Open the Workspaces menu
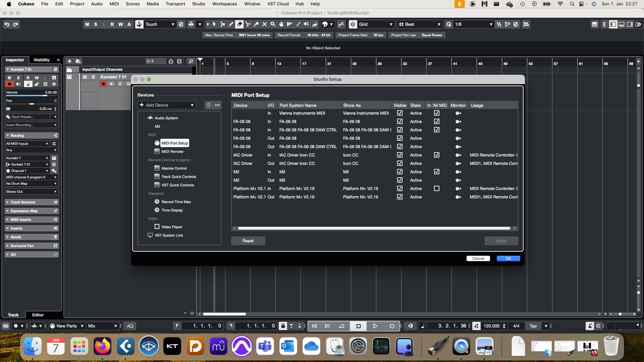 coord(224,4)
